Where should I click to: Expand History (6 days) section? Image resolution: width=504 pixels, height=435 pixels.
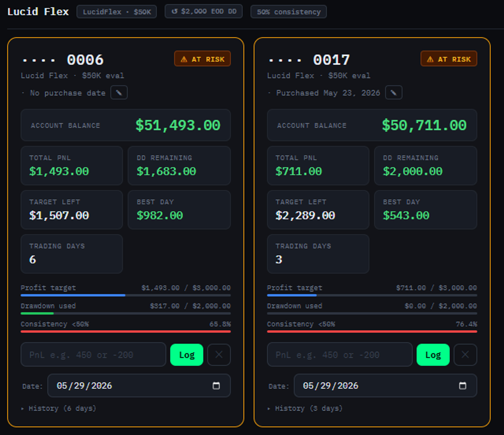[x=59, y=408]
